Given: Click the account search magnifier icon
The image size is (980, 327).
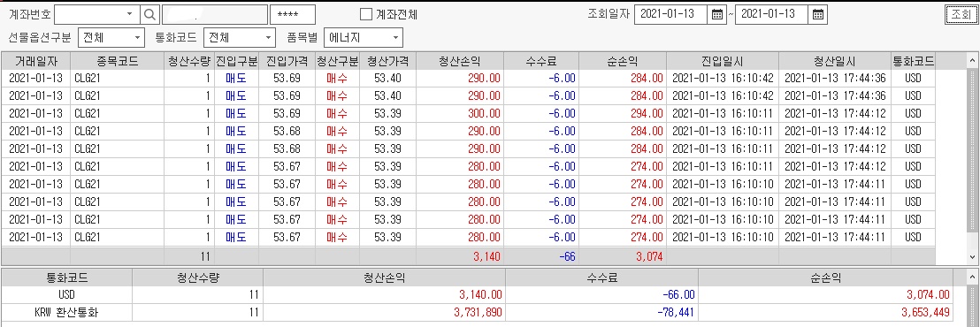Looking at the screenshot, I should pos(150,14).
